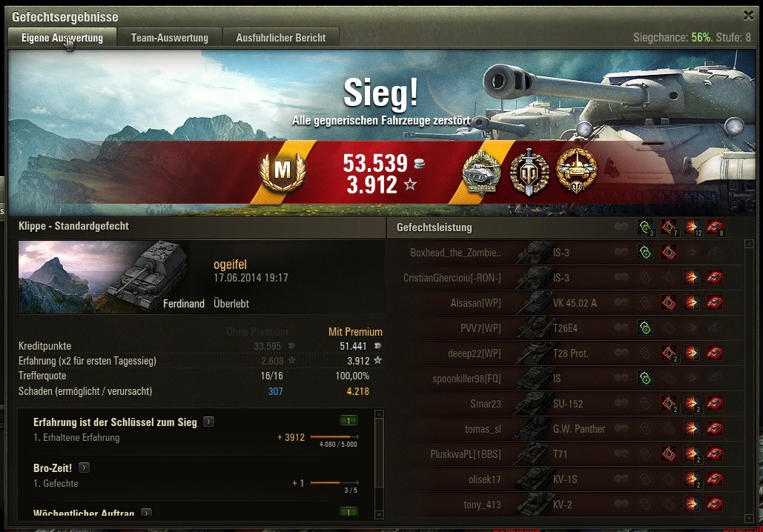
Task: Click the kill icon for tony_413 row
Action: click(714, 504)
